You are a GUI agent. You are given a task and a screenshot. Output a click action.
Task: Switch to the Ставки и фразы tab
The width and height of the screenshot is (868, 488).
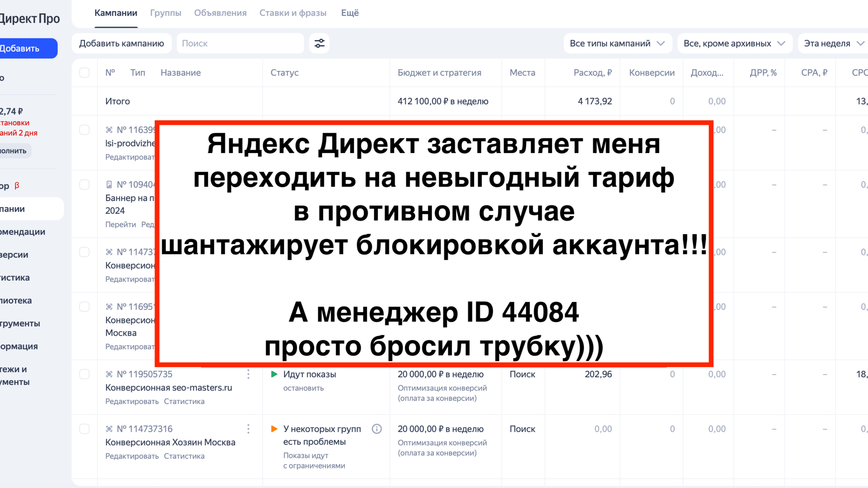point(293,13)
